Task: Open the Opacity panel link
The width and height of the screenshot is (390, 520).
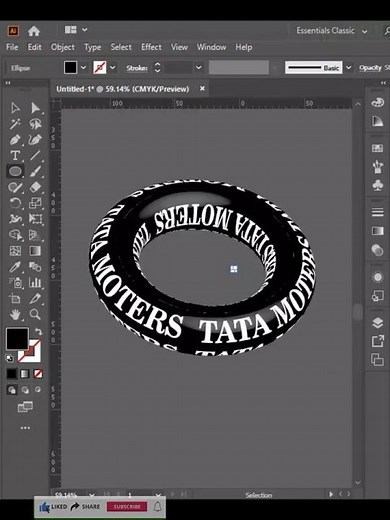Action: tap(370, 68)
